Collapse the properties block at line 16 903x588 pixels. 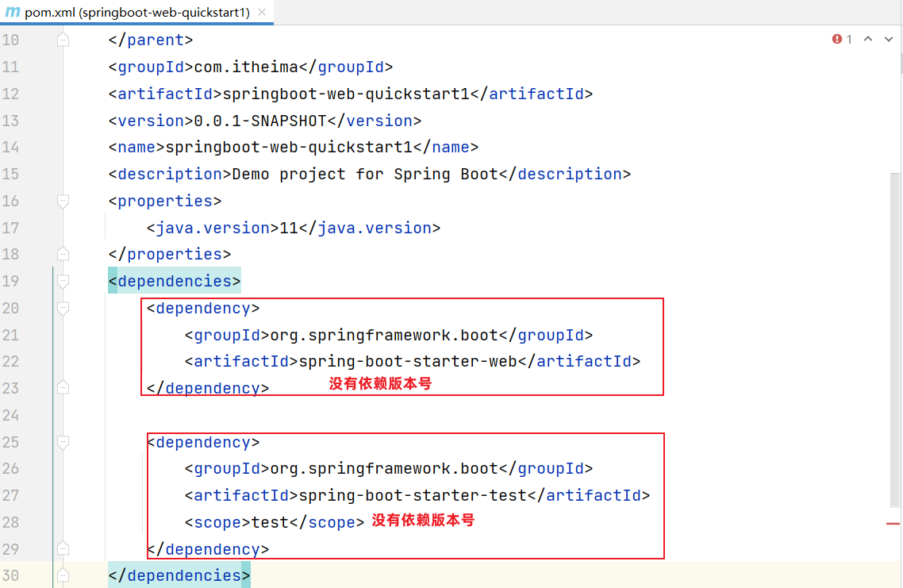tap(63, 202)
